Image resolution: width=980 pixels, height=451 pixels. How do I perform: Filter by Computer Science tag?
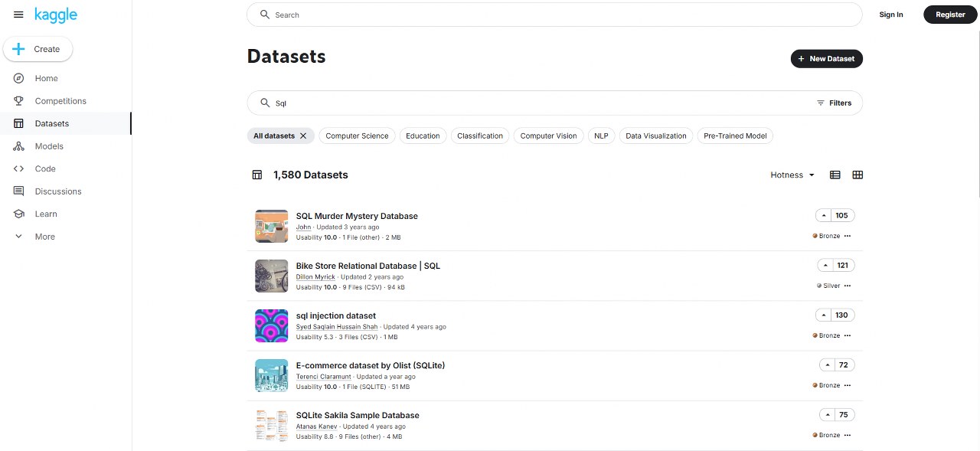click(x=357, y=136)
